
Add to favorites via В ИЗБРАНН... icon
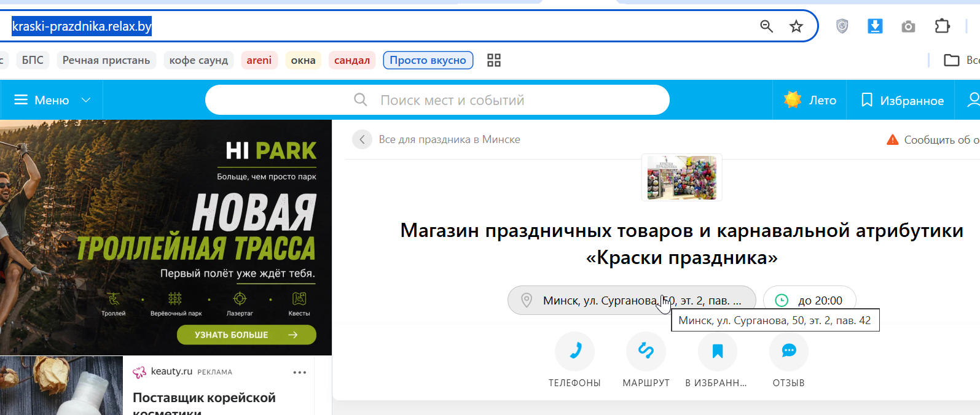tap(717, 351)
